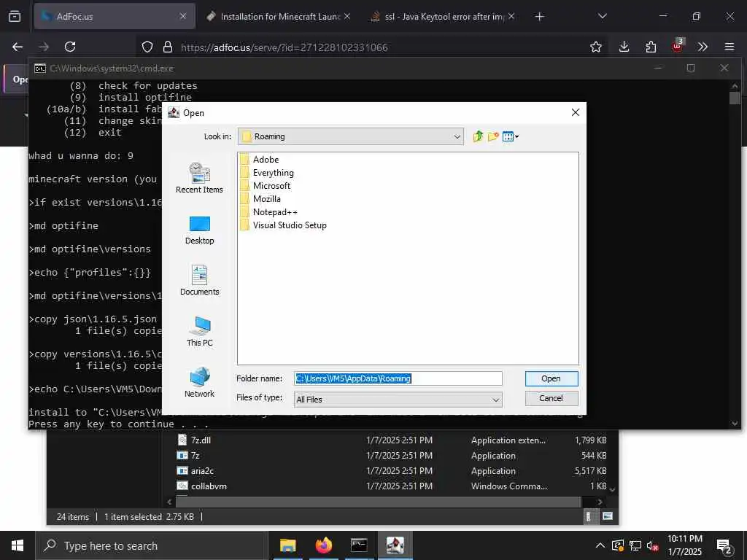The image size is (747, 560).
Task: Open Java app from taskbar
Action: click(395, 545)
